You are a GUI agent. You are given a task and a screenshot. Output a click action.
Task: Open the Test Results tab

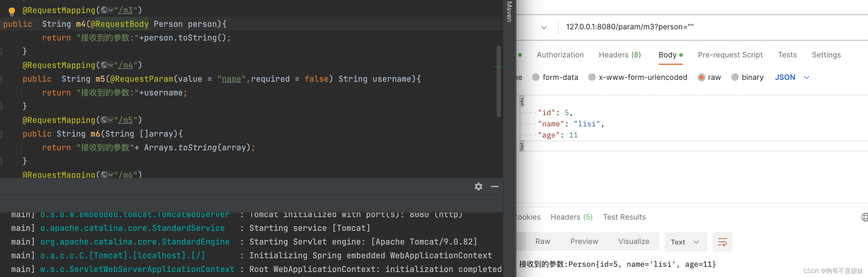624,217
